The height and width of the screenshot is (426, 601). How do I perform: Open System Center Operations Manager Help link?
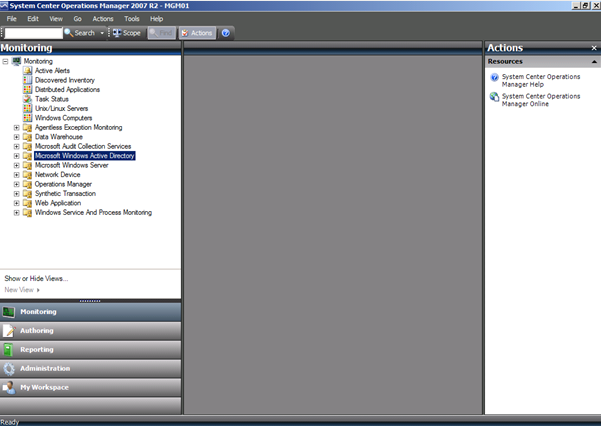pyautogui.click(x=541, y=81)
